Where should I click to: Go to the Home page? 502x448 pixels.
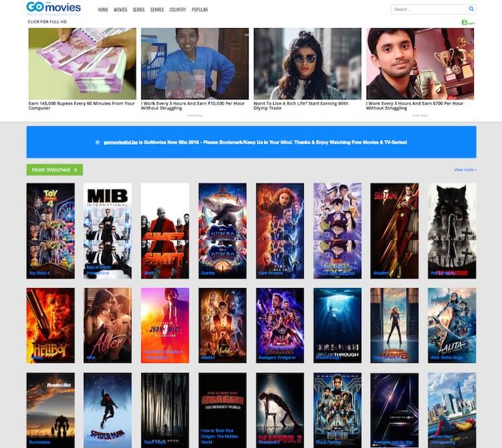[103, 10]
